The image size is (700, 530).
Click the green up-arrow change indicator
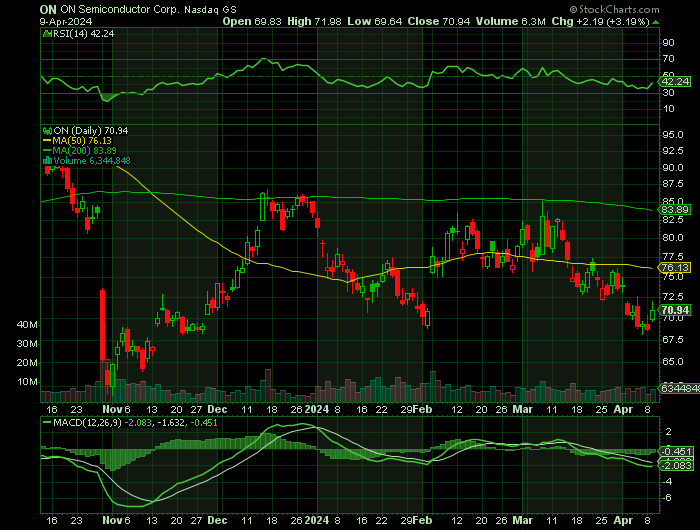click(x=655, y=22)
